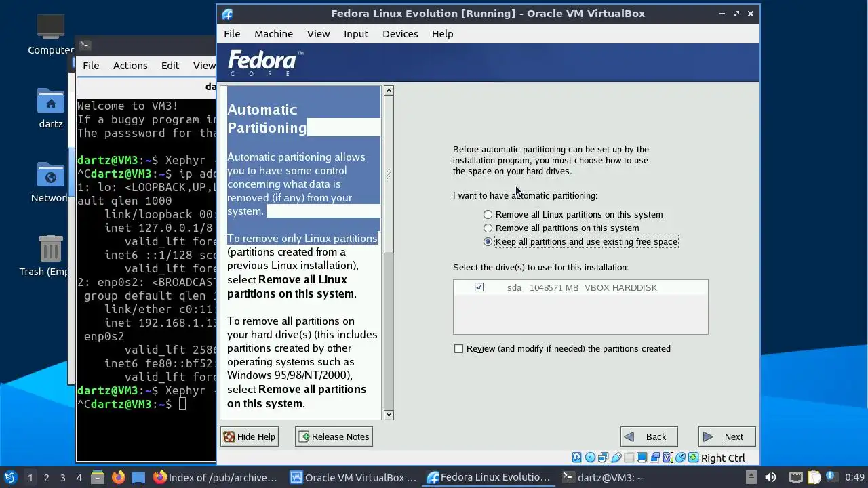Image resolution: width=868 pixels, height=488 pixels.
Task: Click the show desktop icon in taskbar
Action: coord(138,477)
